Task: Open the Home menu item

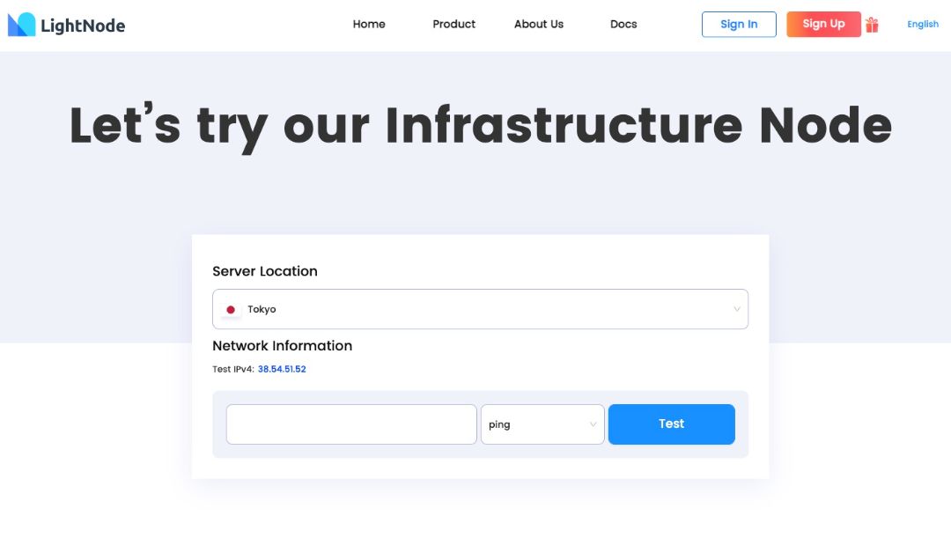Action: coord(368,24)
